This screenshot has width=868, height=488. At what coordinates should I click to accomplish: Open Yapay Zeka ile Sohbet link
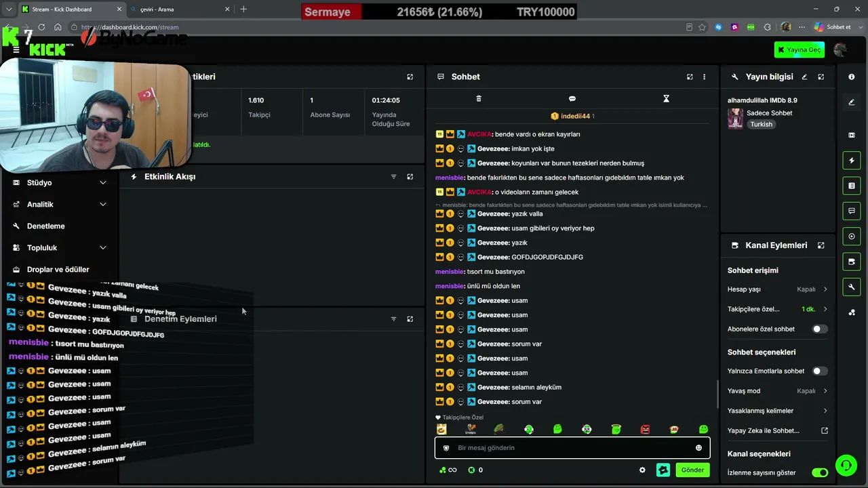click(778, 431)
